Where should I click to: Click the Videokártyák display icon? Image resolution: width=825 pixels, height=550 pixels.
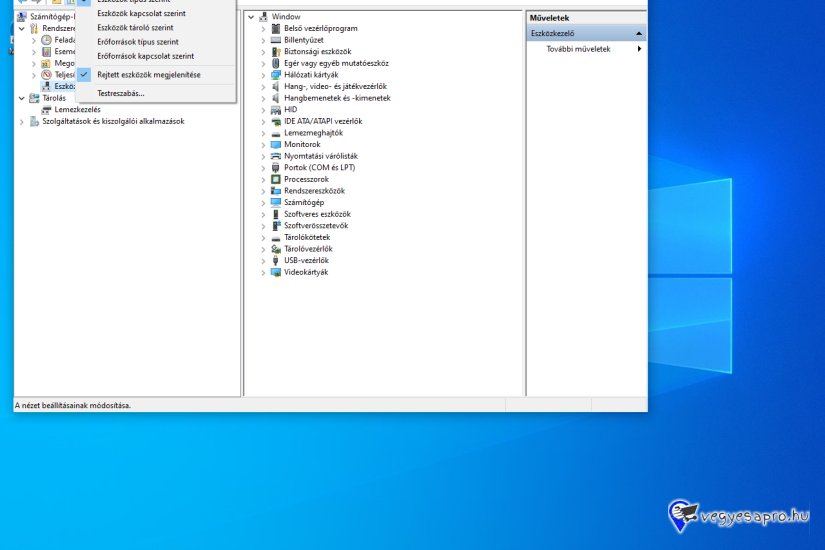(x=276, y=272)
